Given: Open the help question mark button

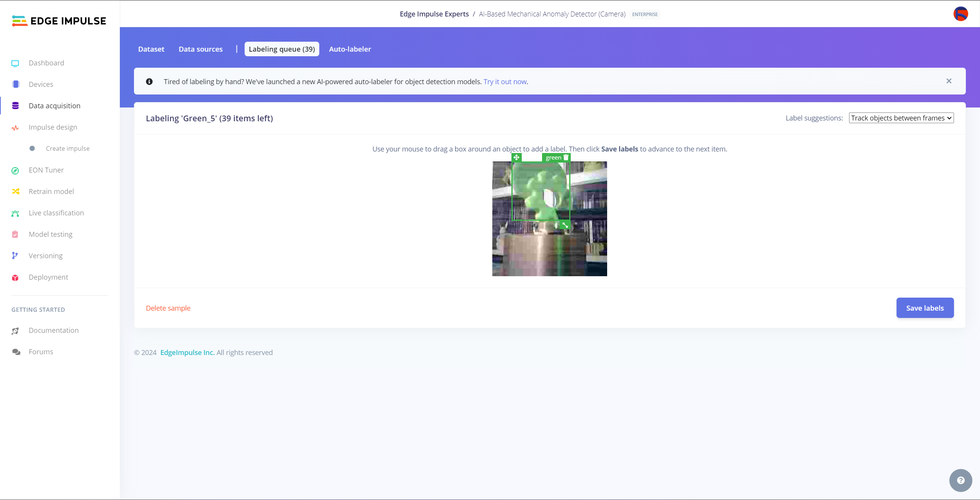Looking at the screenshot, I should (x=960, y=480).
